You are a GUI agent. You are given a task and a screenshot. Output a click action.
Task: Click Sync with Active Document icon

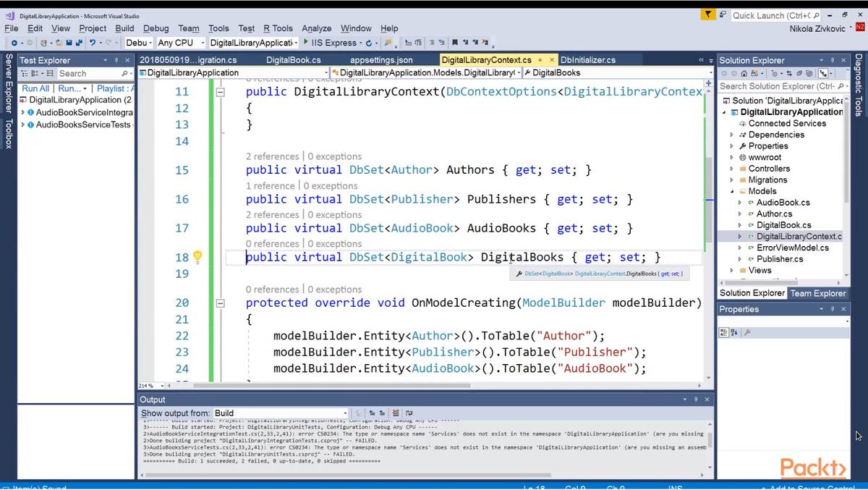[789, 74]
